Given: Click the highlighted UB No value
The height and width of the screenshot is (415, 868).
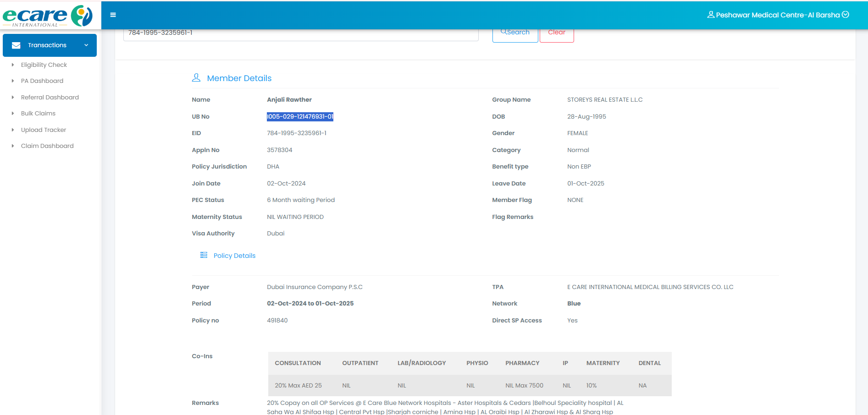Looking at the screenshot, I should click(x=300, y=117).
